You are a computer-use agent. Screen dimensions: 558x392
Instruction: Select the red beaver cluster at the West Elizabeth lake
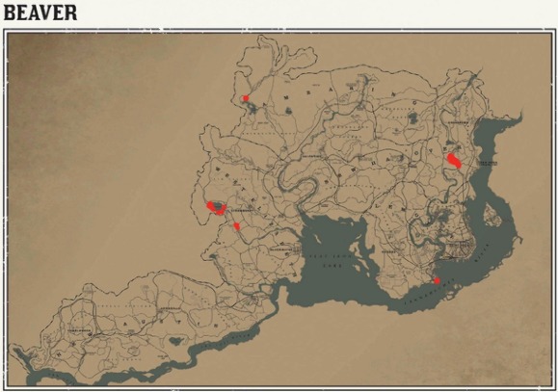point(216,208)
